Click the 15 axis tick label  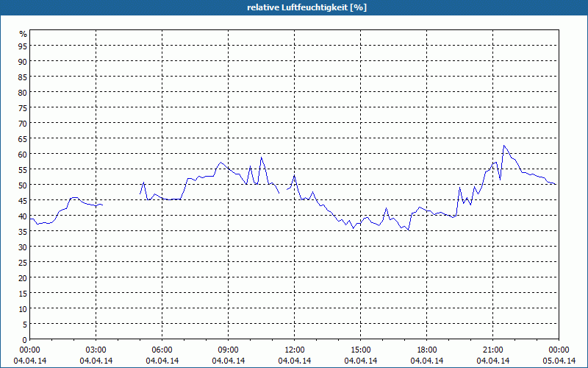(23, 293)
